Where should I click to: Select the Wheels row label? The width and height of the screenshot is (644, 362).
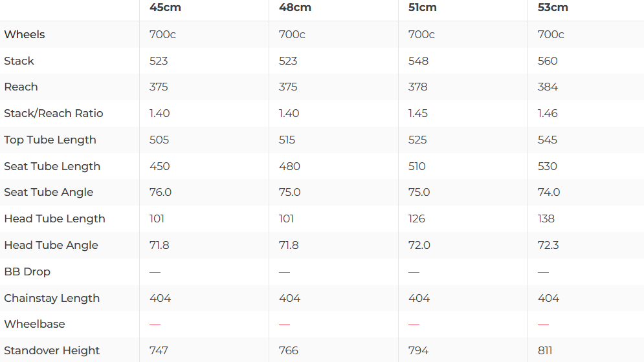pyautogui.click(x=25, y=34)
